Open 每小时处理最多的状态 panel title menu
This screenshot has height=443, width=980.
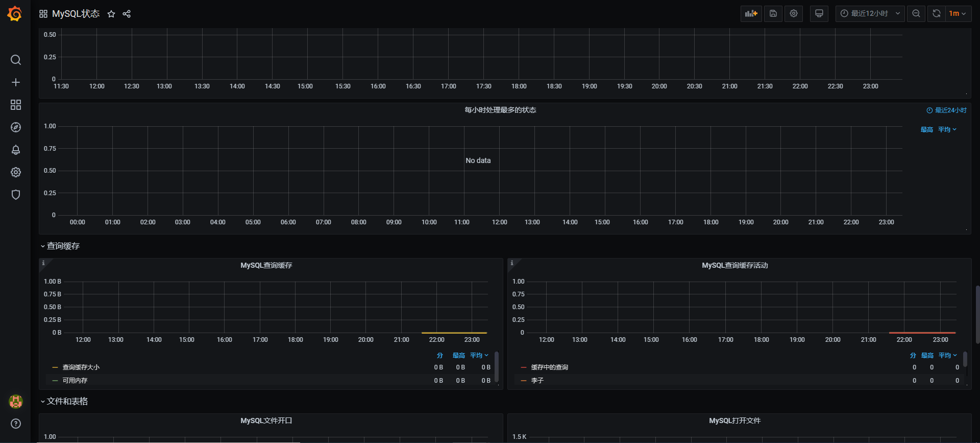click(x=500, y=110)
